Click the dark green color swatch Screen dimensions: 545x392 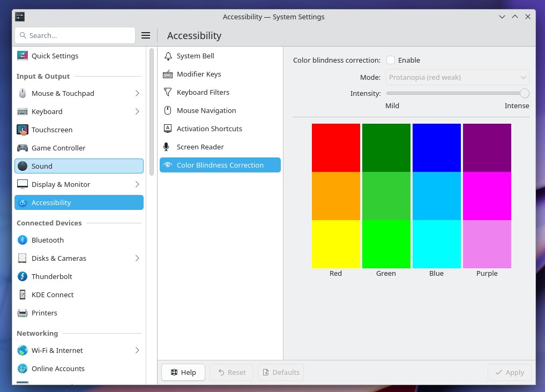coord(386,148)
